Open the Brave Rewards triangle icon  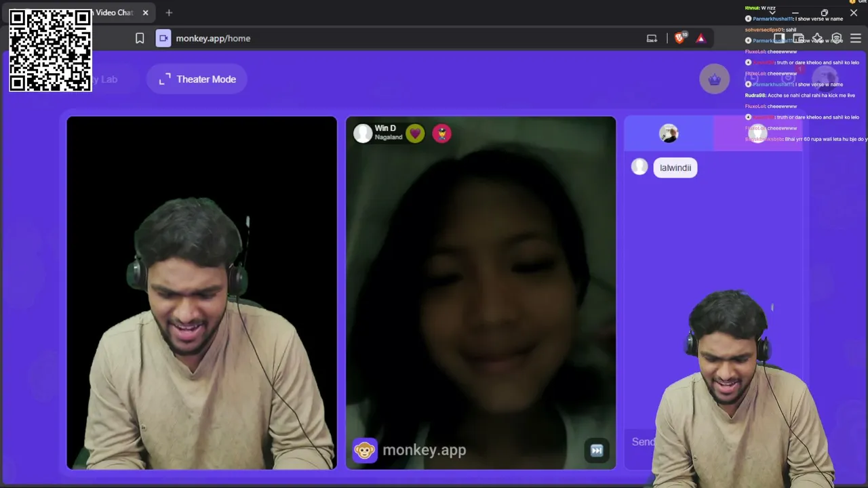701,39
